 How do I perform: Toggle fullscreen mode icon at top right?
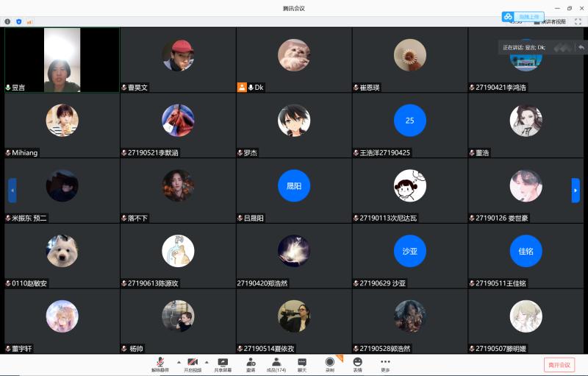(x=578, y=21)
